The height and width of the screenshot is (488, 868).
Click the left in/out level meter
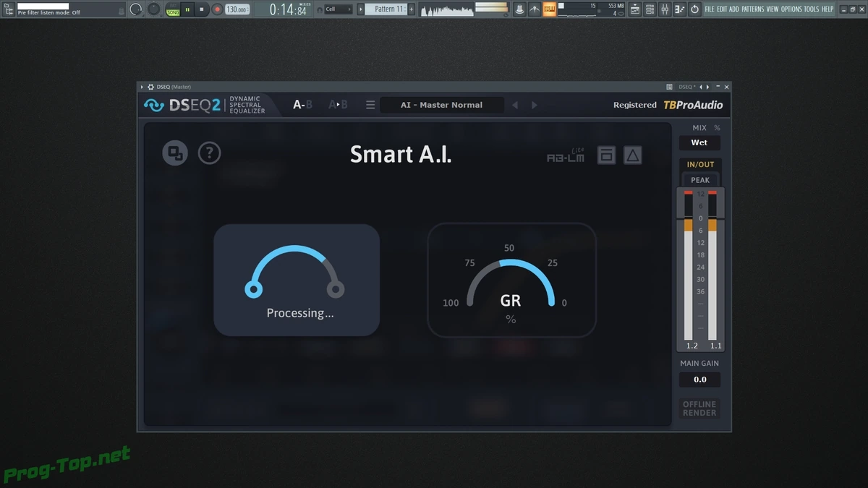[x=689, y=265]
